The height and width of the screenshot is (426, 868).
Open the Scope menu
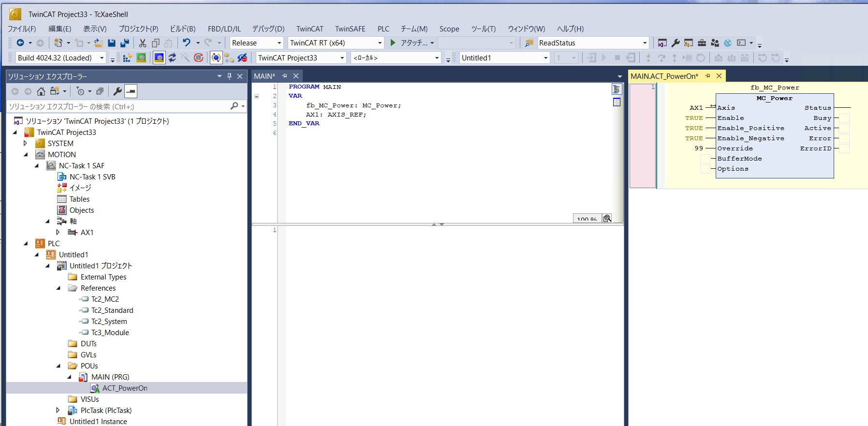click(x=449, y=29)
